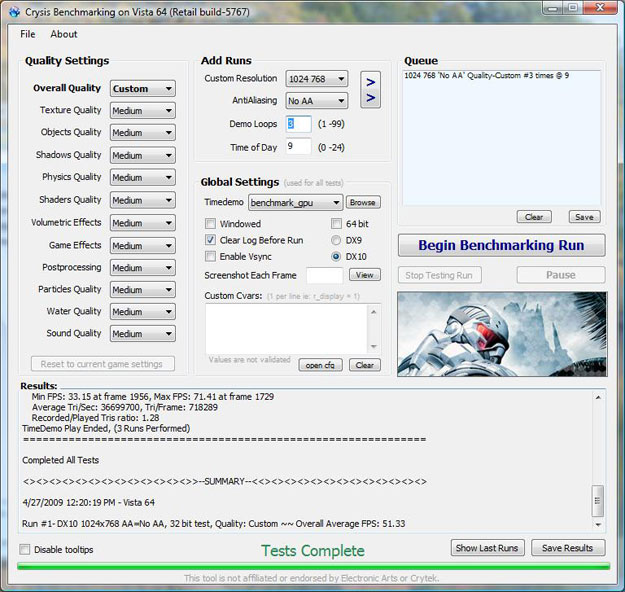Open the File menu
The width and height of the screenshot is (625, 592).
(x=28, y=34)
